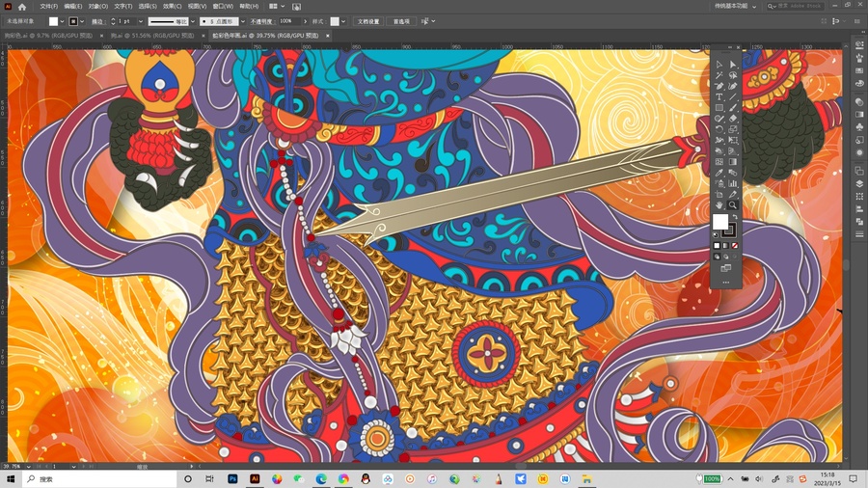
Task: Open the 对象(O) menu
Action: (98, 6)
